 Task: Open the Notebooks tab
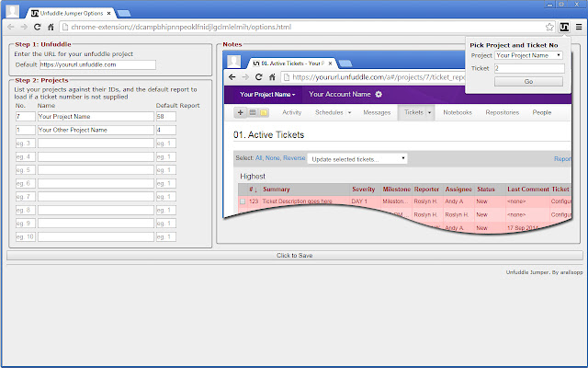(458, 112)
